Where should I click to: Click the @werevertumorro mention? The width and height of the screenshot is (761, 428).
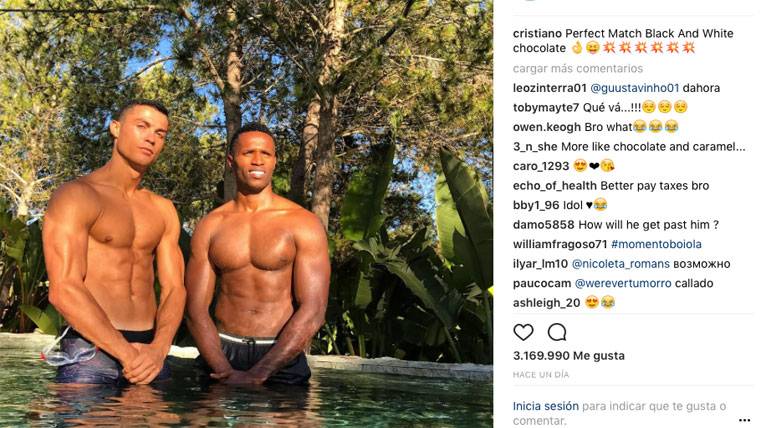623,283
